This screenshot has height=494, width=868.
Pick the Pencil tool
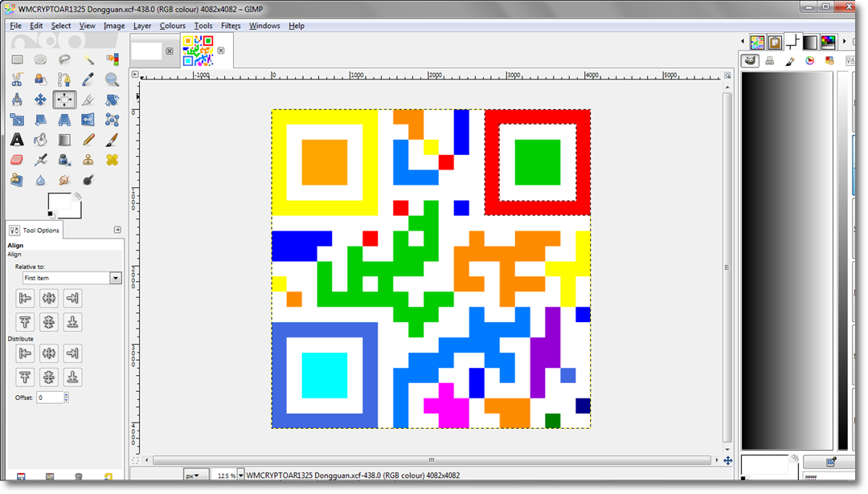point(88,140)
